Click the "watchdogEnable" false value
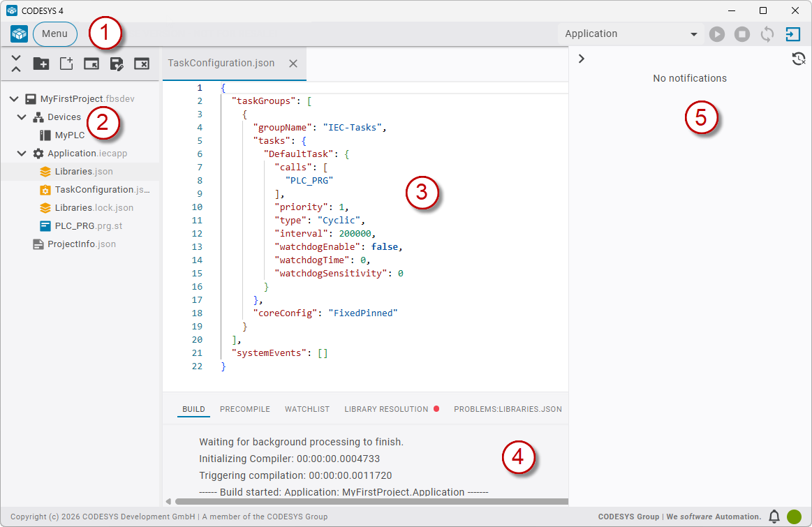Image resolution: width=812 pixels, height=527 pixels. [x=385, y=247]
